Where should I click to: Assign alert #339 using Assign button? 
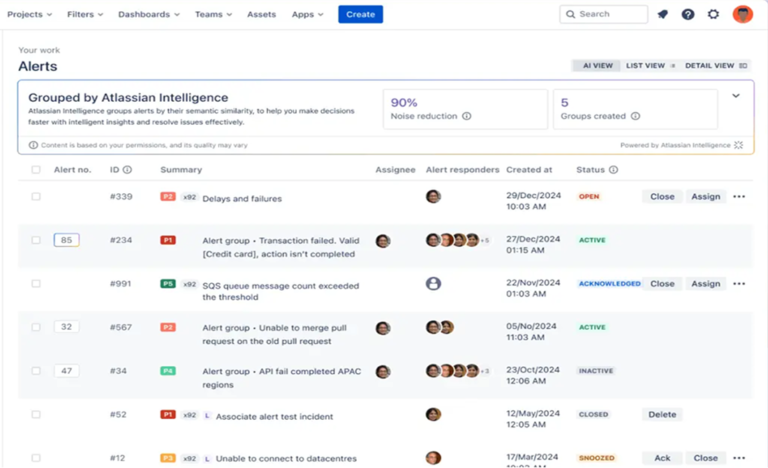click(x=705, y=197)
